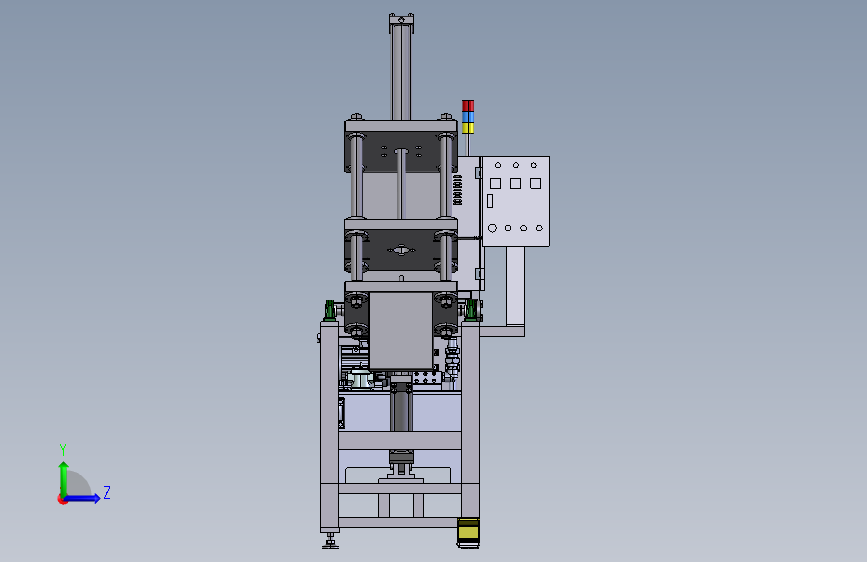Image resolution: width=867 pixels, height=562 pixels.
Task: Select the largest round hole in control panel bottom row
Action: click(x=492, y=228)
